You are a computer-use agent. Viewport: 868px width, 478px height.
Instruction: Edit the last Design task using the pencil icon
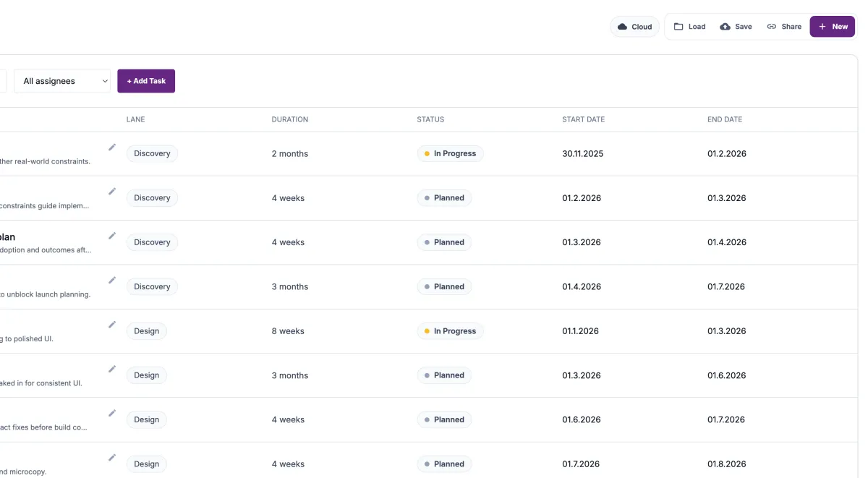pyautogui.click(x=112, y=457)
